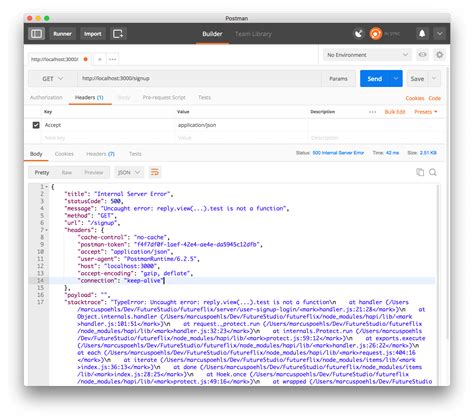Open the response Tests tab
This screenshot has height=420, width=474.
(x=135, y=154)
